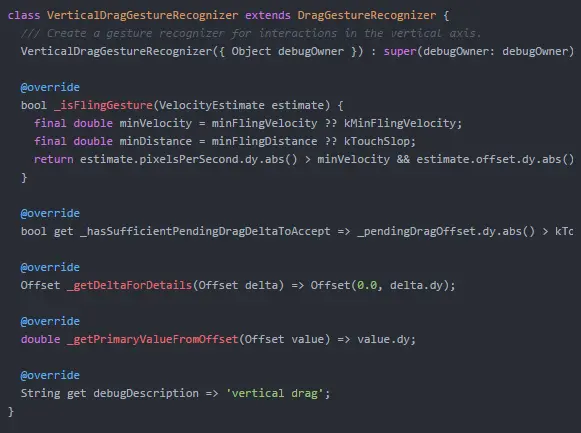Click the _getPrimaryValueFromOffset method name

click(x=152, y=339)
